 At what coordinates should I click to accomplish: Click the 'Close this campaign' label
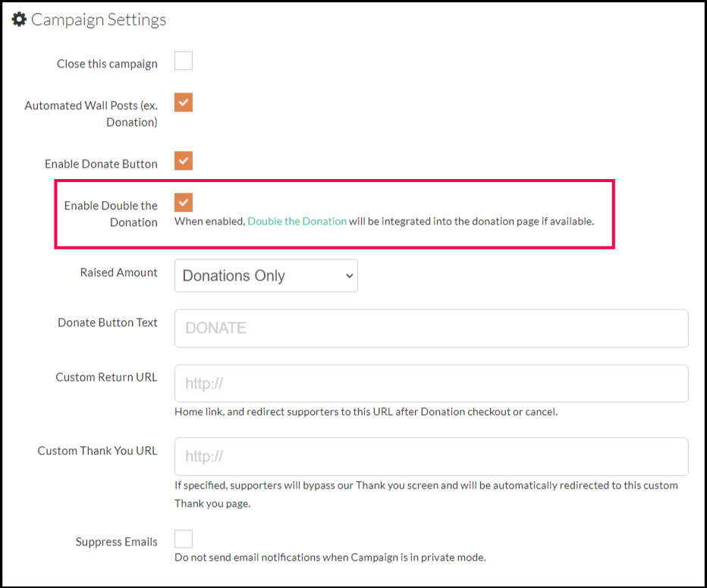click(107, 64)
